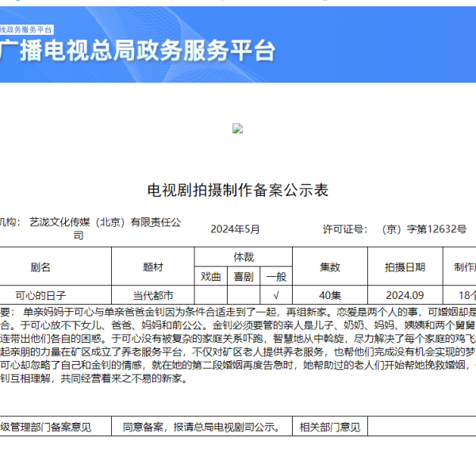Image resolution: width=476 pixels, height=476 pixels.
Task: Click the 当代都市 genre cell
Action: pyautogui.click(x=153, y=295)
